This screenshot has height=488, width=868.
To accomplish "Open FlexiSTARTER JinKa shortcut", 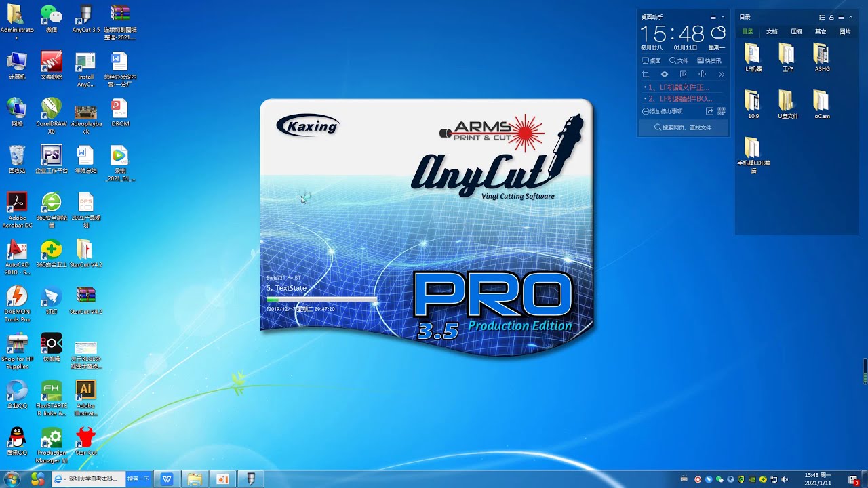I will 52,398.
